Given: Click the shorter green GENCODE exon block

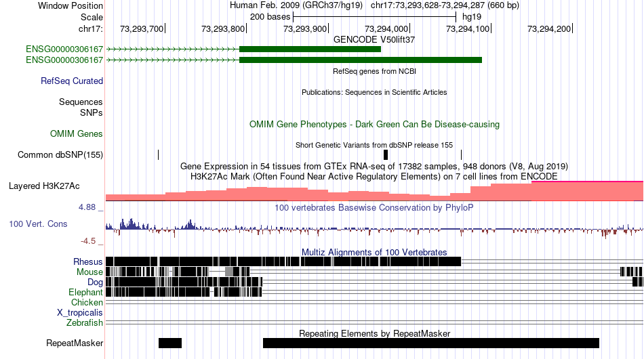Looking at the screenshot, I should coord(310,49).
